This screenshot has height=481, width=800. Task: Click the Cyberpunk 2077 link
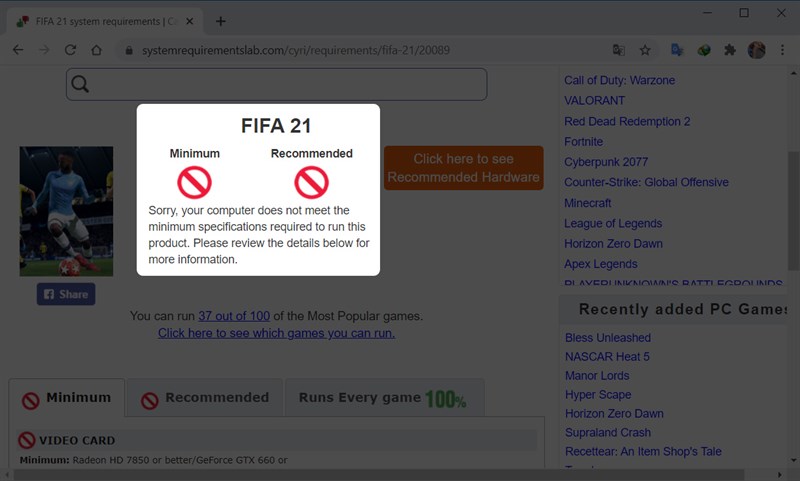click(x=605, y=162)
